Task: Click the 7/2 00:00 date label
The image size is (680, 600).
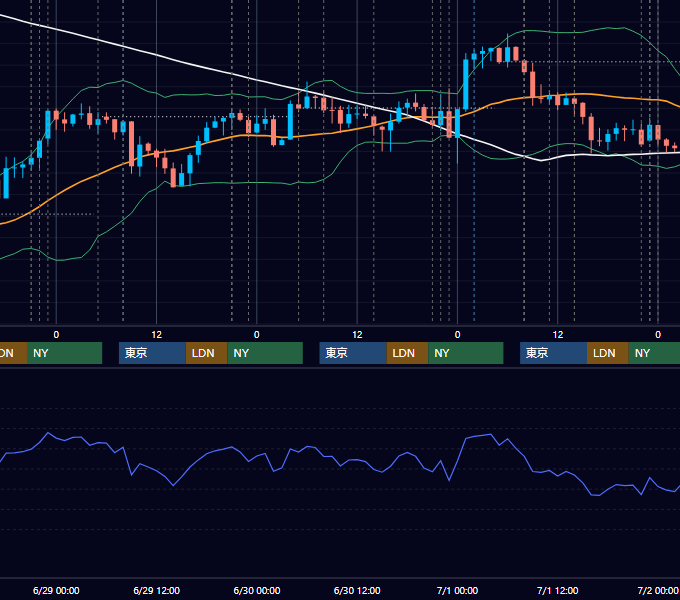Action: tap(658, 590)
